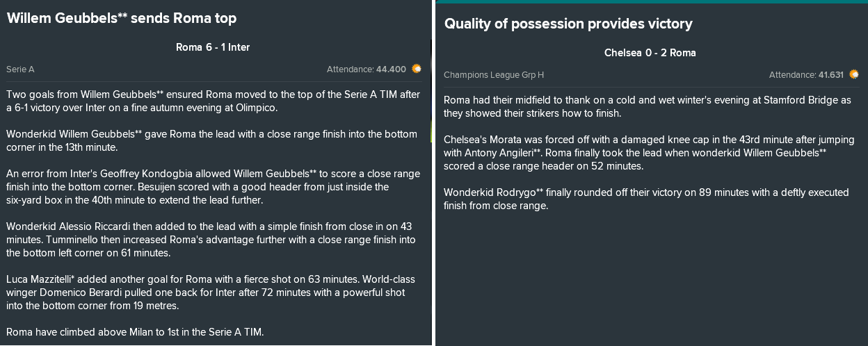Click the paragraph about Wonderkid Alessio Riccardi
The width and height of the screenshot is (868, 346).
click(x=211, y=240)
